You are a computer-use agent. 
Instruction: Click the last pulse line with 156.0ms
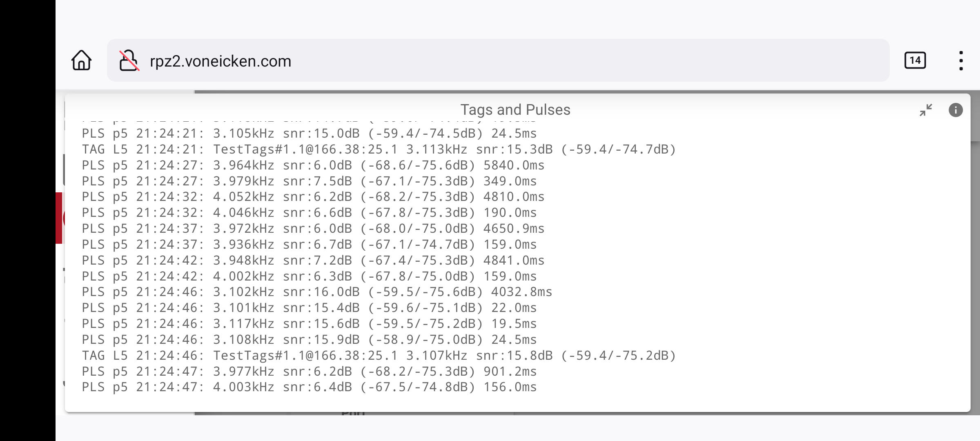click(309, 387)
